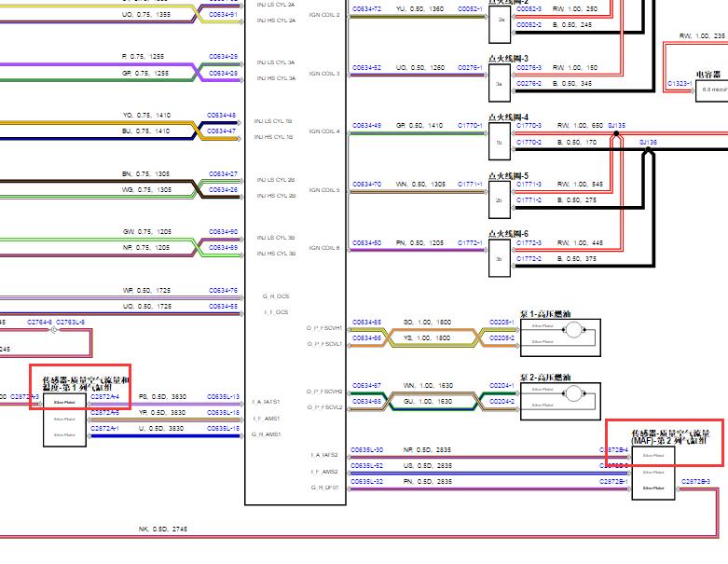Follow the C1323-1 connector link
This screenshot has height=564, width=728.
pyautogui.click(x=680, y=84)
